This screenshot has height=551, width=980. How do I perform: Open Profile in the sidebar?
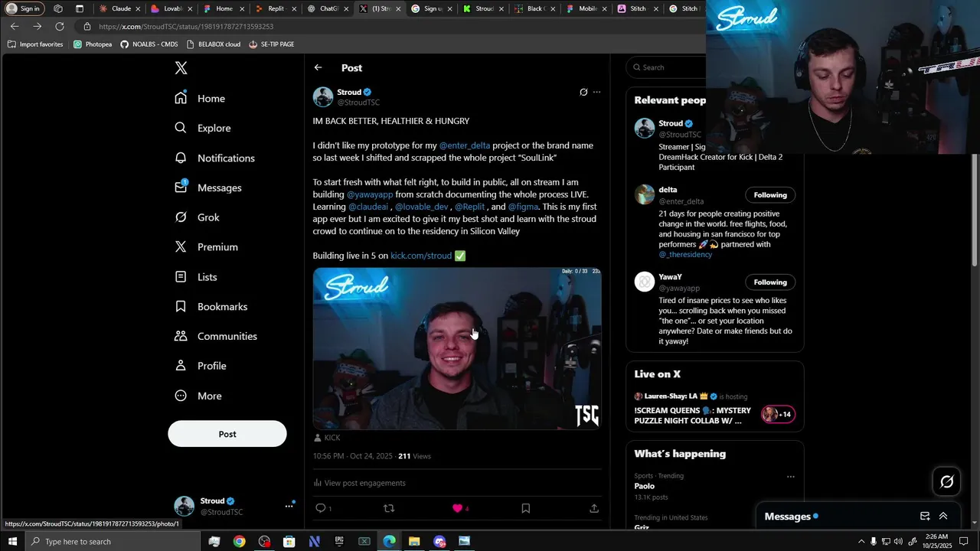point(200,366)
